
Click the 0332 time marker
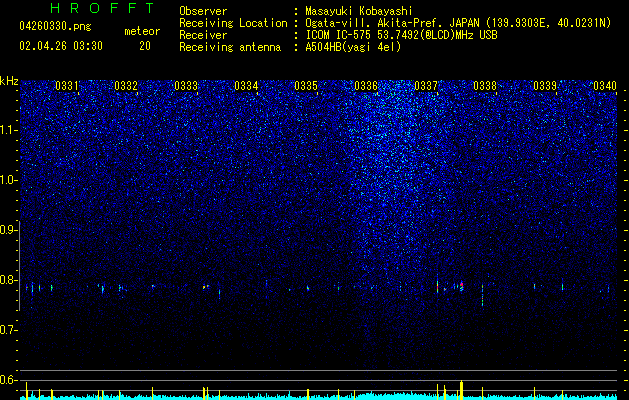pos(126,86)
